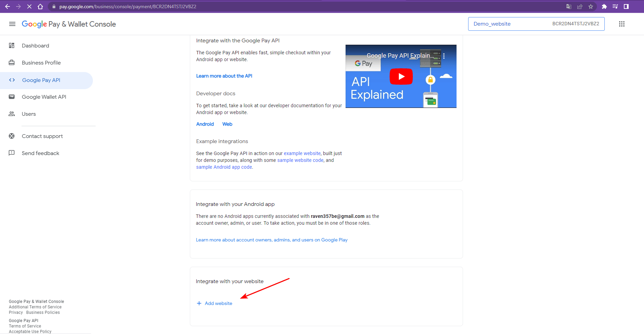Open the Google apps grid

pos(621,24)
